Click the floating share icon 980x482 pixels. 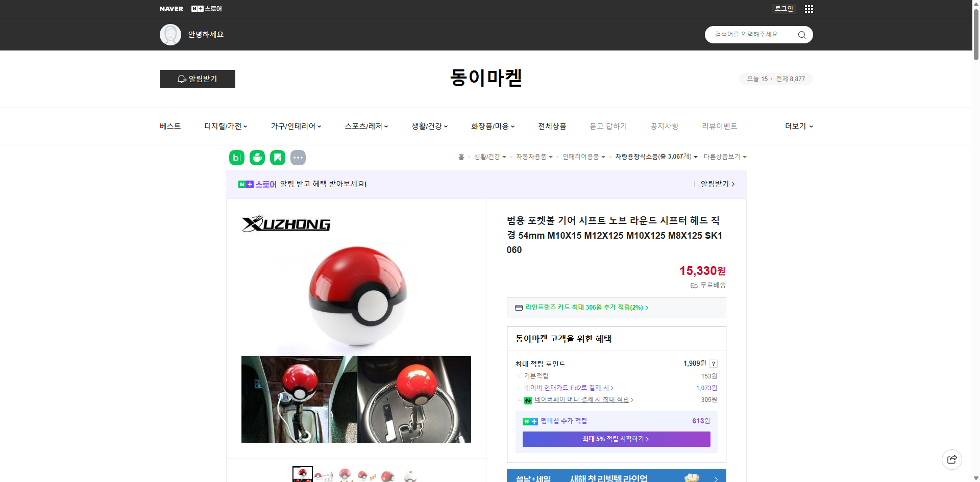pyautogui.click(x=952, y=459)
